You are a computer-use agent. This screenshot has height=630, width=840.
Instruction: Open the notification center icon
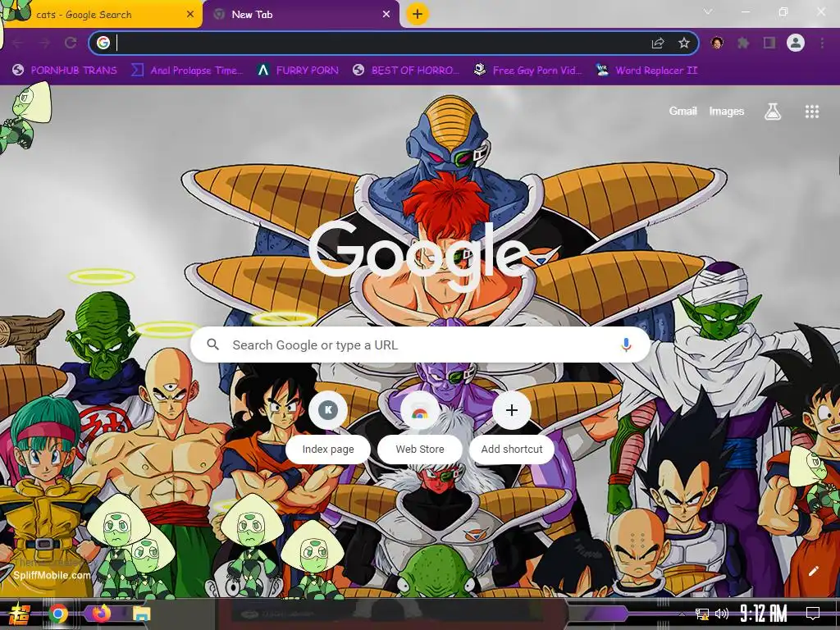click(813, 614)
